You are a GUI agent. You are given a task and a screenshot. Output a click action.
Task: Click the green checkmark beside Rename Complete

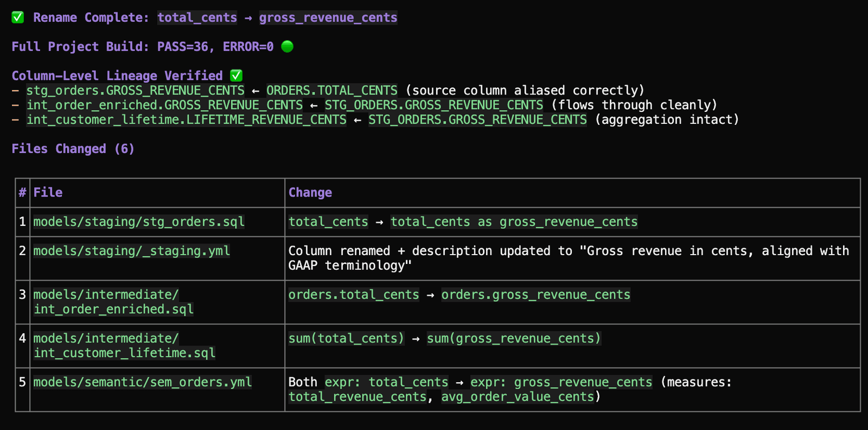point(18,17)
